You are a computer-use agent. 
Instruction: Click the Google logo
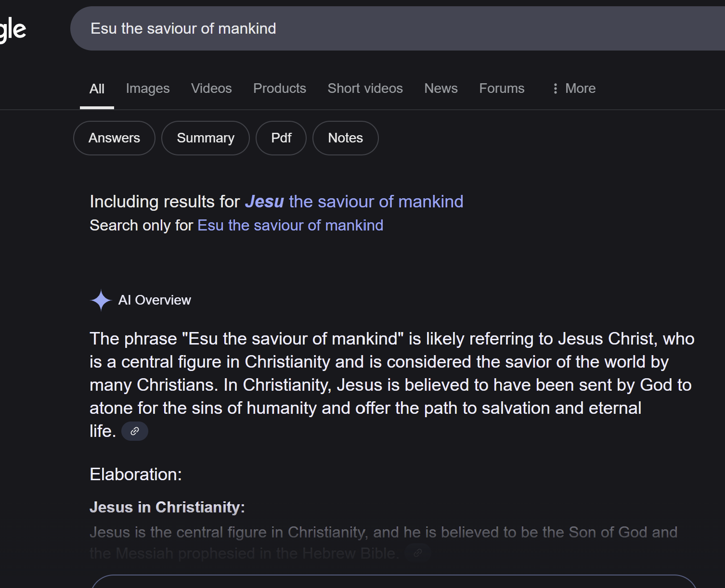coord(13,30)
